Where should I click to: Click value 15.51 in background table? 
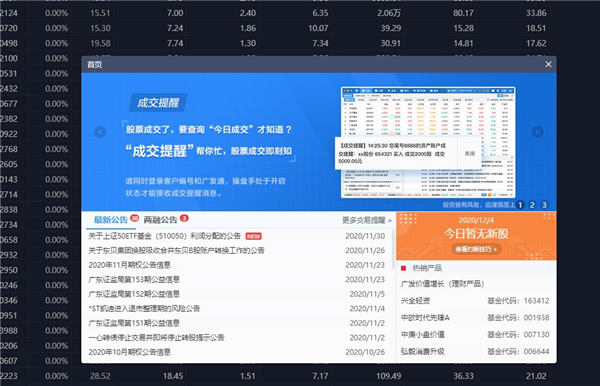tap(100, 13)
